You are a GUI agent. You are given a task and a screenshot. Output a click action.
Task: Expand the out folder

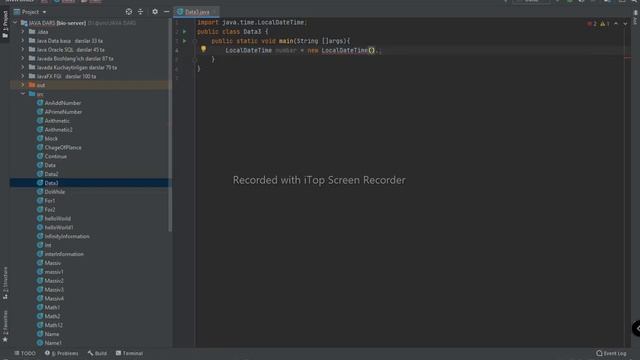tap(23, 85)
